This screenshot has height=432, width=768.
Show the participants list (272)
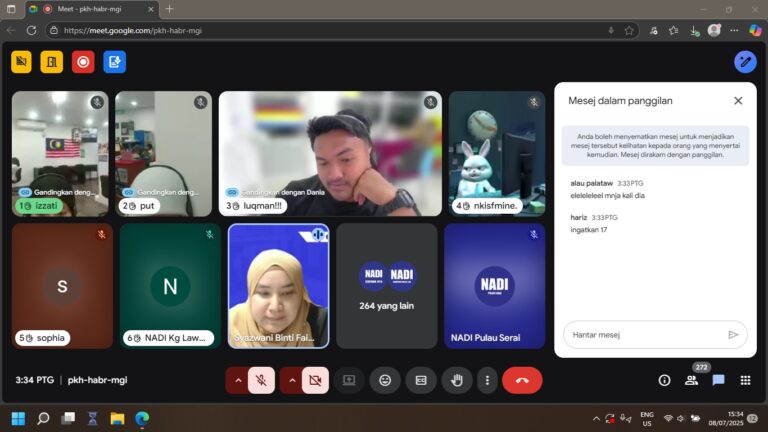(x=691, y=380)
